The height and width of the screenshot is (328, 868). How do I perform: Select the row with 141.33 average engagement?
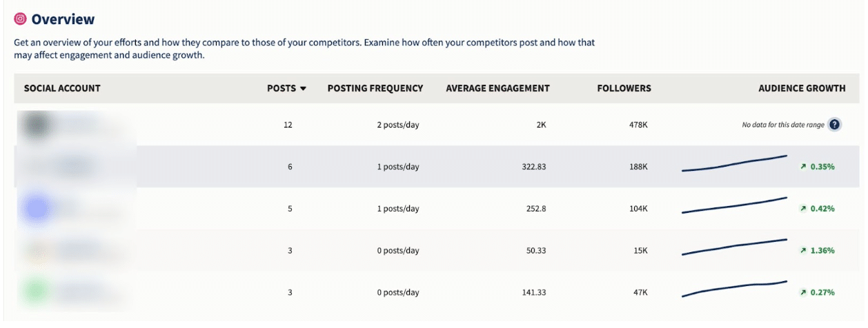[437, 292]
